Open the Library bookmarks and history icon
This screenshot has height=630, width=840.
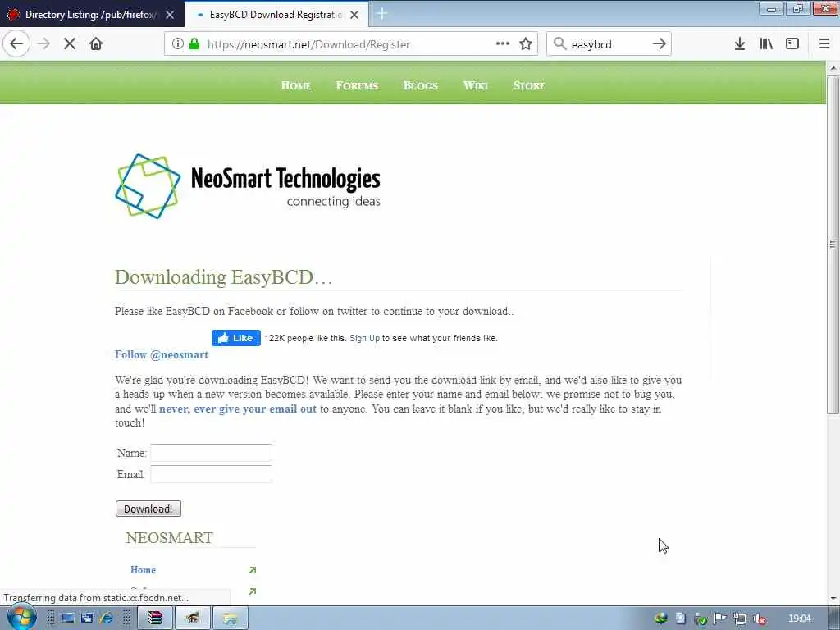[x=766, y=44]
